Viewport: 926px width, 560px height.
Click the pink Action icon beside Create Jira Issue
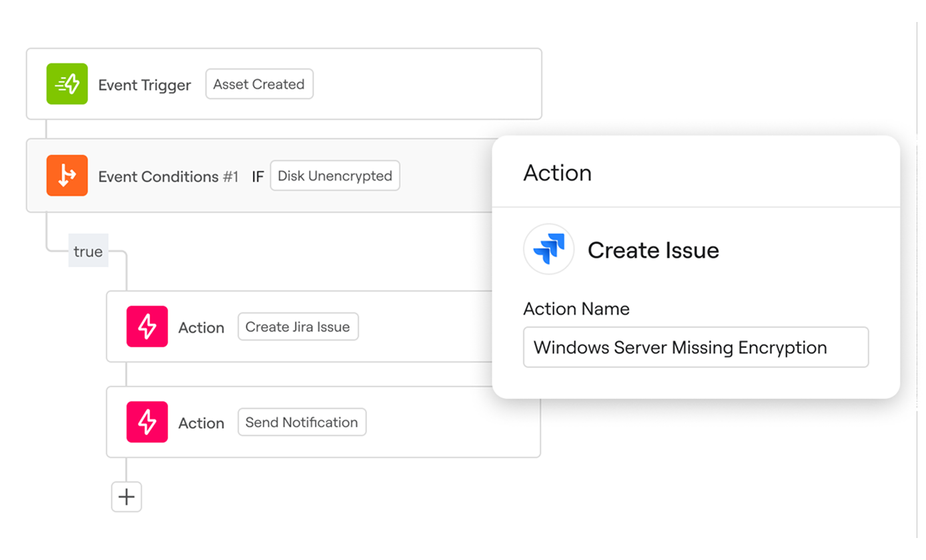147,327
